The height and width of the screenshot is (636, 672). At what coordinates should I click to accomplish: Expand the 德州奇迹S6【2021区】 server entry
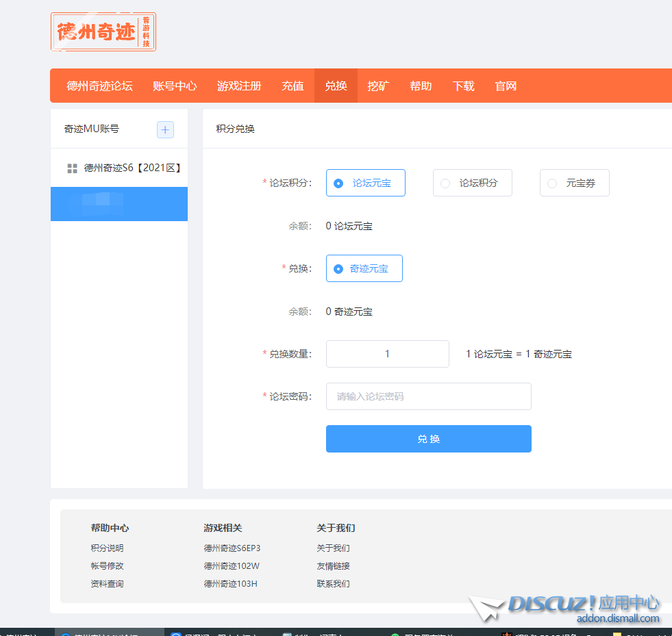[132, 168]
